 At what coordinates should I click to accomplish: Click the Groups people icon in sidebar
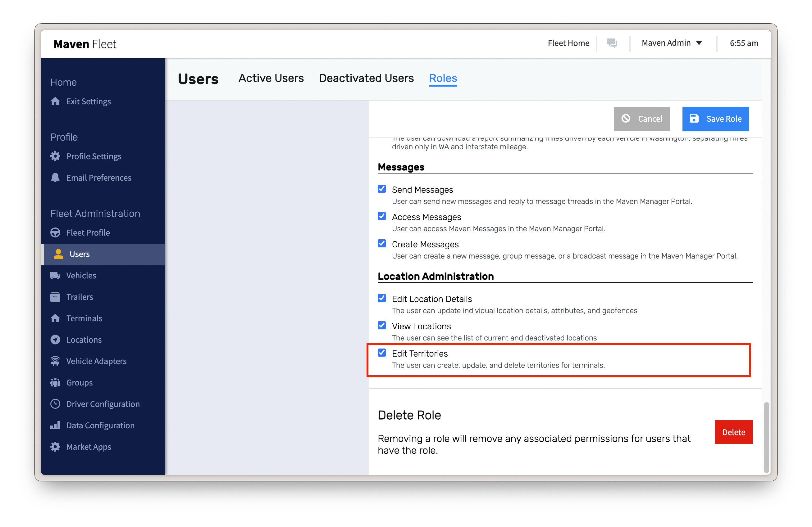click(x=55, y=382)
